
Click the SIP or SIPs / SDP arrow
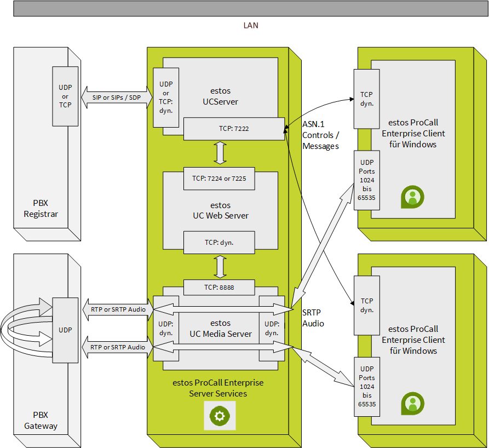pyautogui.click(x=116, y=97)
